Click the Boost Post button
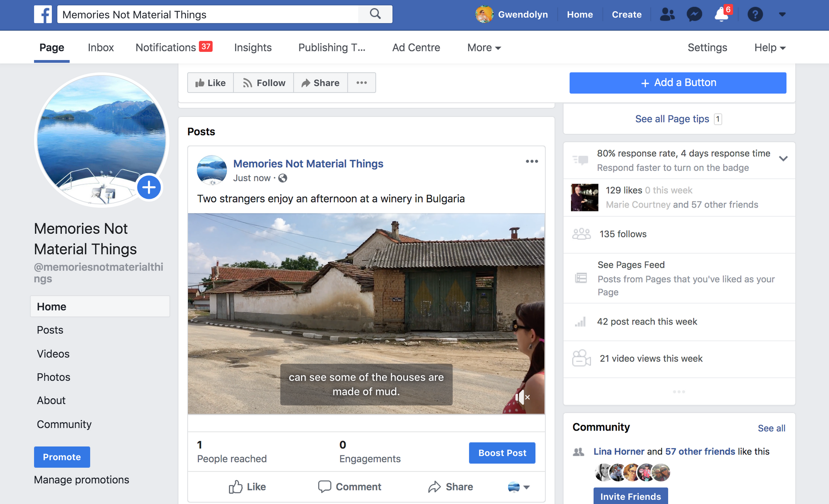The image size is (829, 504). coord(502,453)
